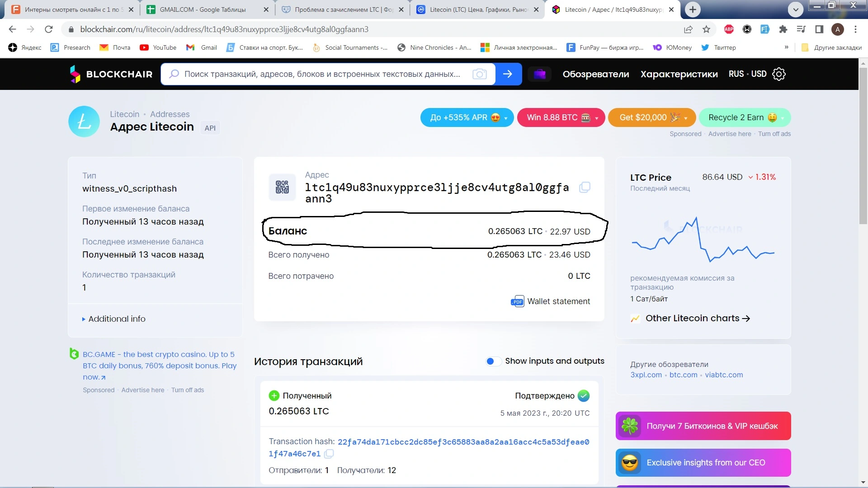Open the Recycle 2 Earn dropdown

pos(745,118)
